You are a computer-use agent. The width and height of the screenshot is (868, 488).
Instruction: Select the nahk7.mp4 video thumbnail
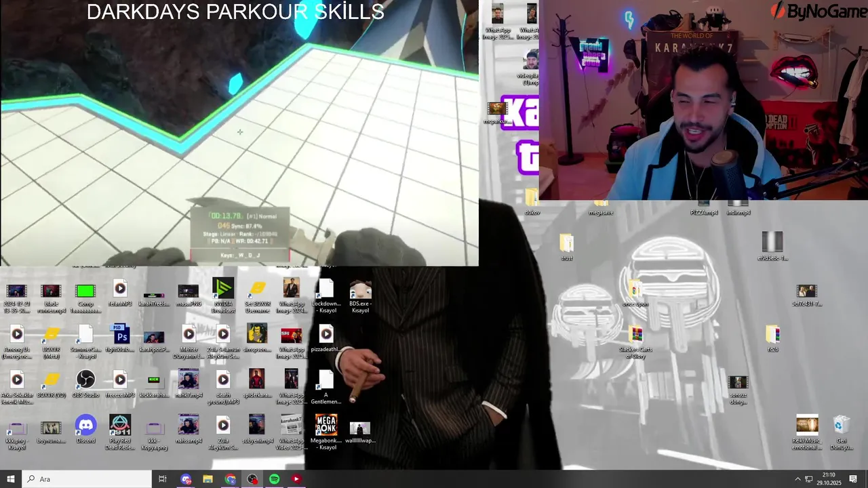point(189,380)
